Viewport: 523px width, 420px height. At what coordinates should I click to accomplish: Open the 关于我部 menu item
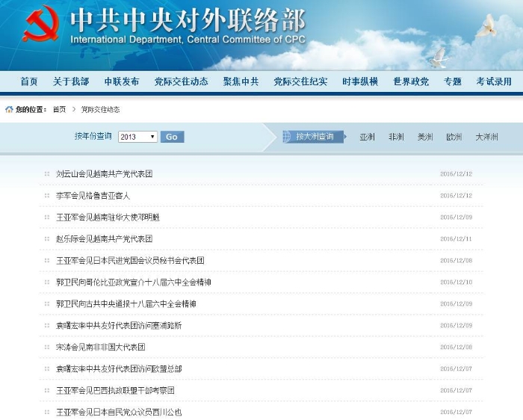point(71,81)
